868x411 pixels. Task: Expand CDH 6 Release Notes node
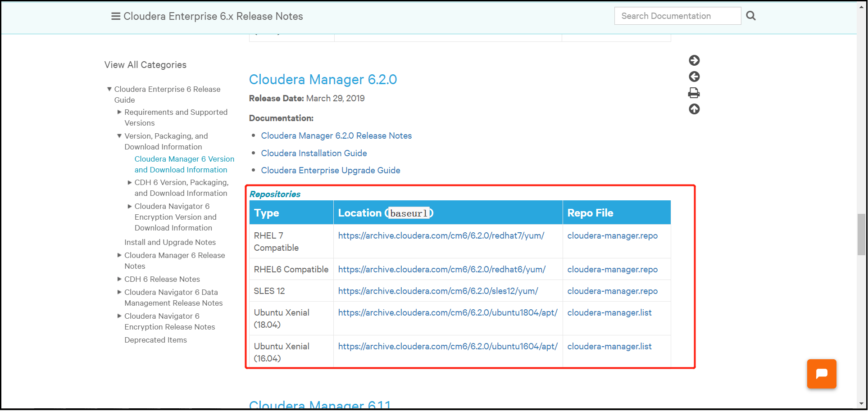(x=119, y=279)
